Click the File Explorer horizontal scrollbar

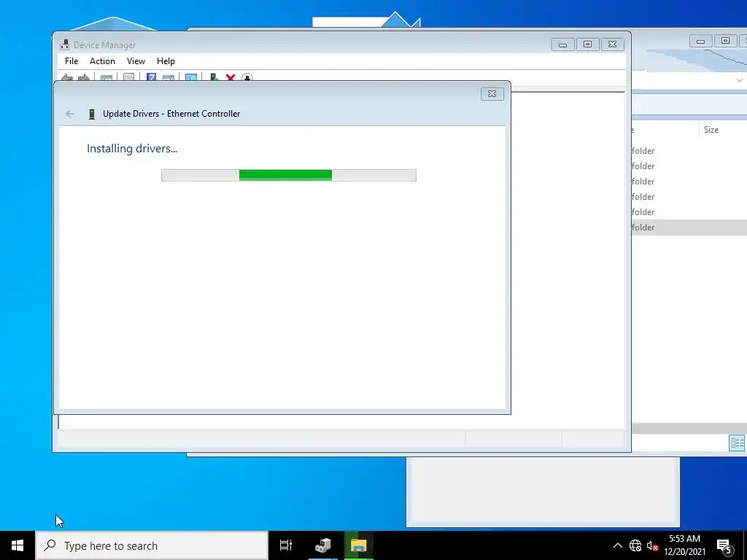(x=689, y=428)
